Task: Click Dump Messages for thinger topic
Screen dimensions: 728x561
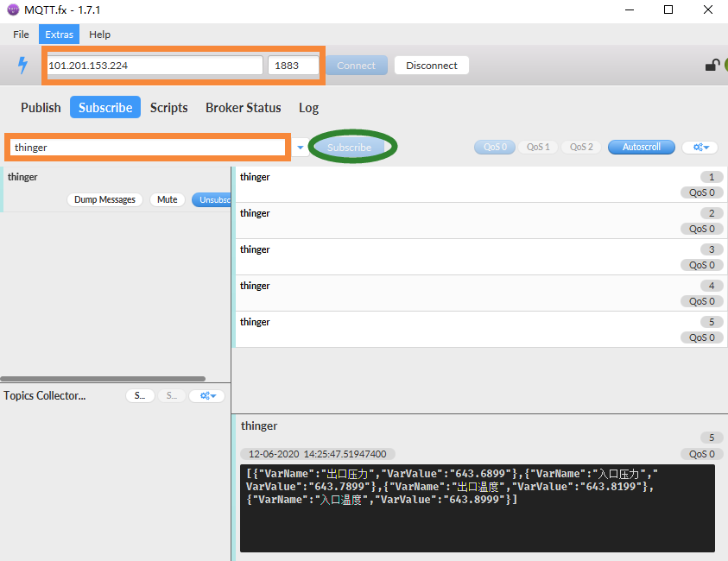Action: [105, 199]
